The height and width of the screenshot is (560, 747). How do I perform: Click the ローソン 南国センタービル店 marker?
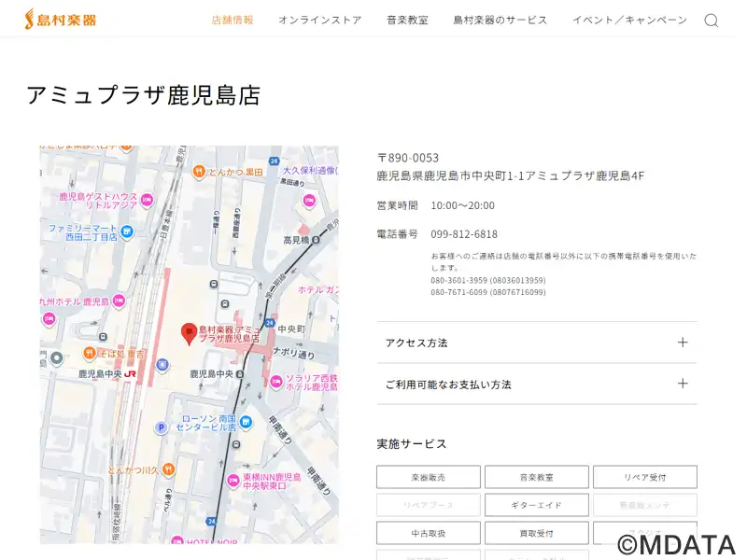[246, 422]
